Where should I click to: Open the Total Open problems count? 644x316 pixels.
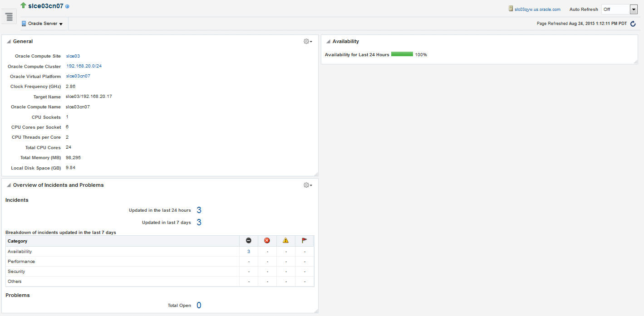(x=199, y=306)
